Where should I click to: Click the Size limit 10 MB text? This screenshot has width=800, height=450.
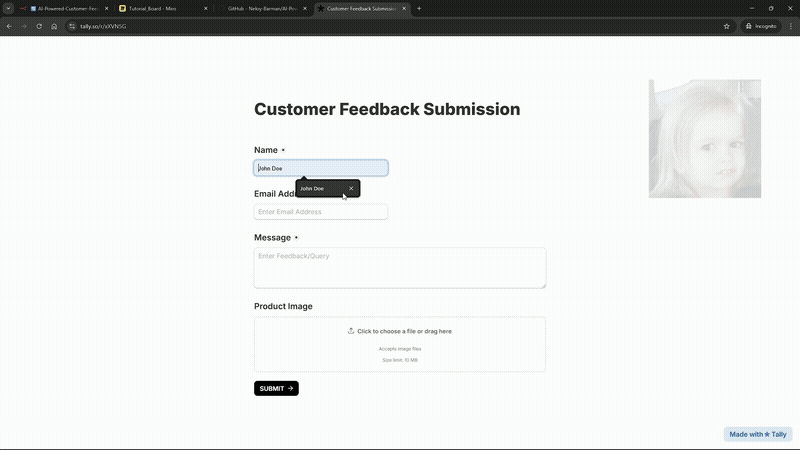point(400,360)
